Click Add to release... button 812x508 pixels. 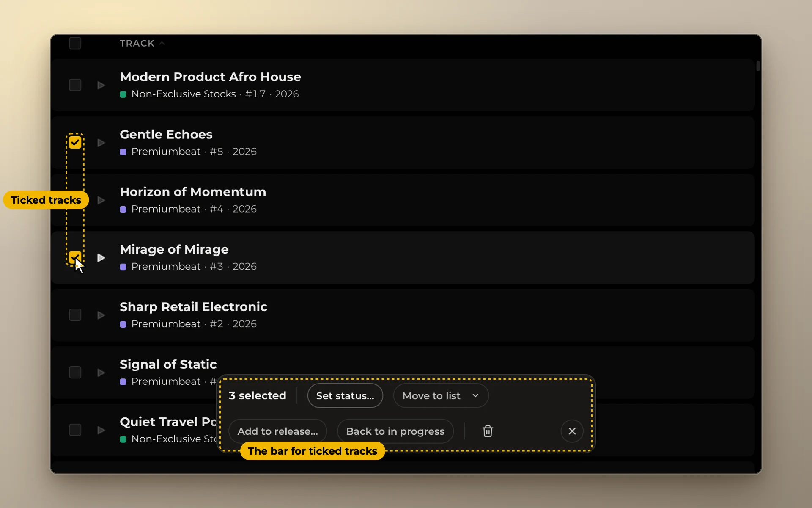pyautogui.click(x=277, y=431)
